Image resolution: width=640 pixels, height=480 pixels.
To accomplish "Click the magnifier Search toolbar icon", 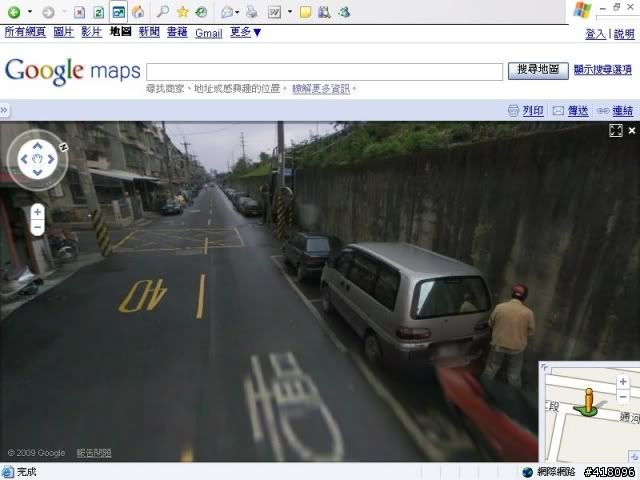I will click(162, 12).
